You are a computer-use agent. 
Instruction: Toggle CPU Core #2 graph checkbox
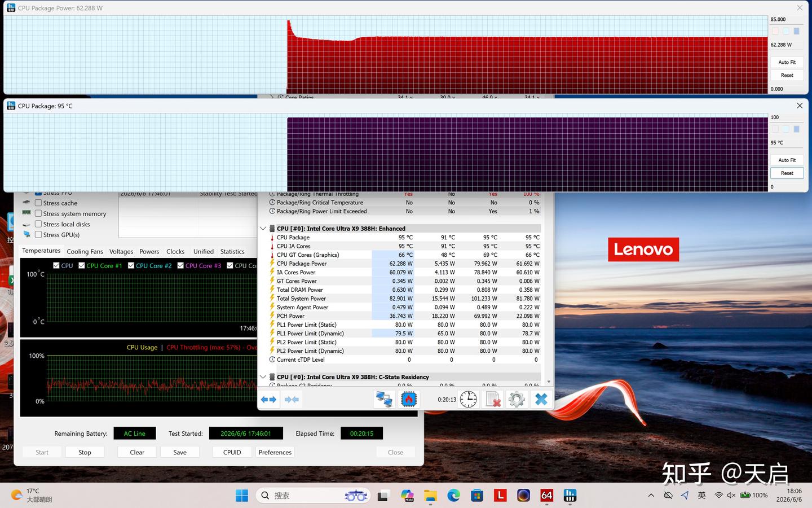point(131,265)
